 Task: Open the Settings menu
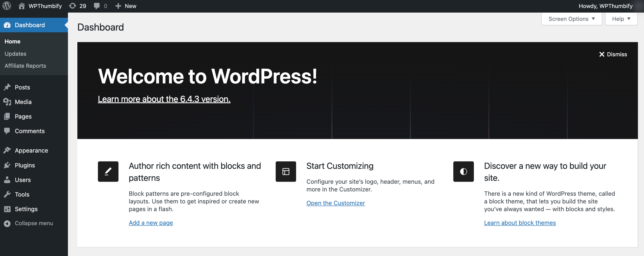[34, 209]
